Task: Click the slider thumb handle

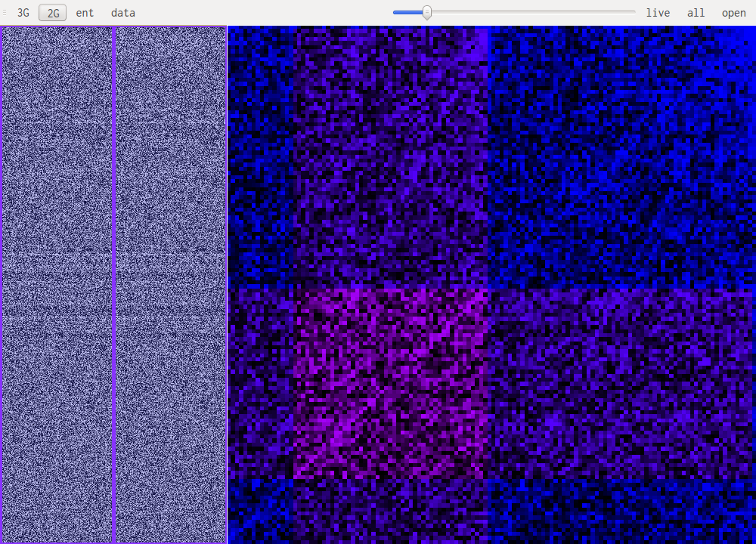Action: pyautogui.click(x=426, y=13)
